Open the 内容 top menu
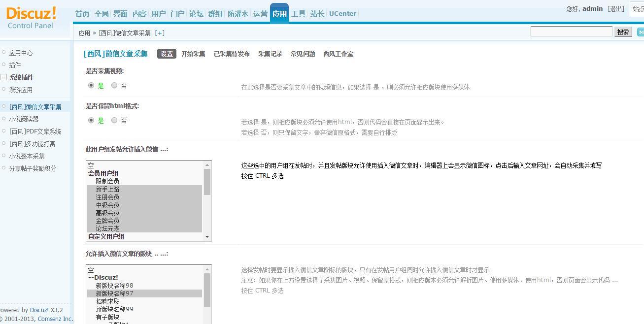The height and width of the screenshot is (324, 644). [x=139, y=14]
